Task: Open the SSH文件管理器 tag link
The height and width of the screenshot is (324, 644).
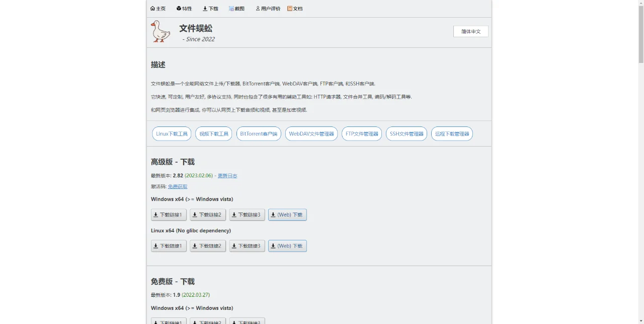Action: (407, 134)
